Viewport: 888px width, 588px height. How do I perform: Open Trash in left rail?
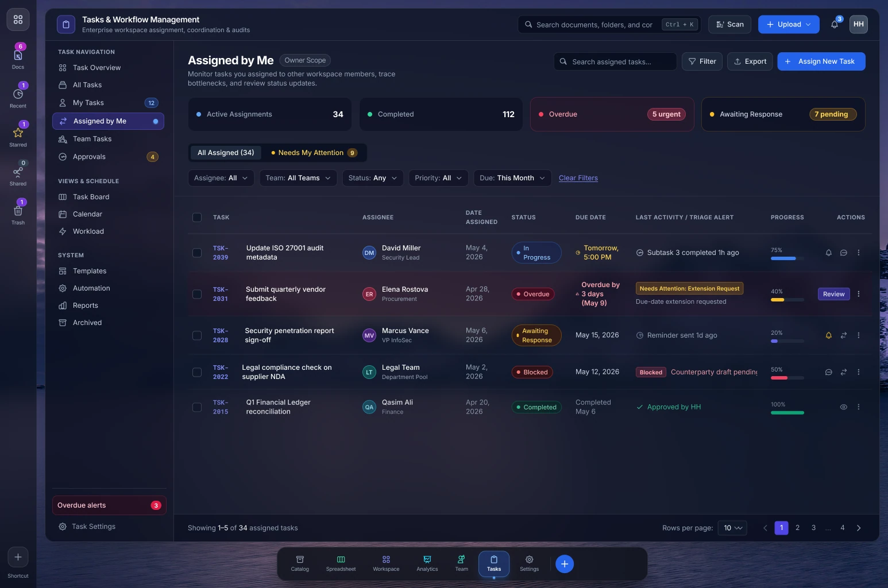click(18, 211)
